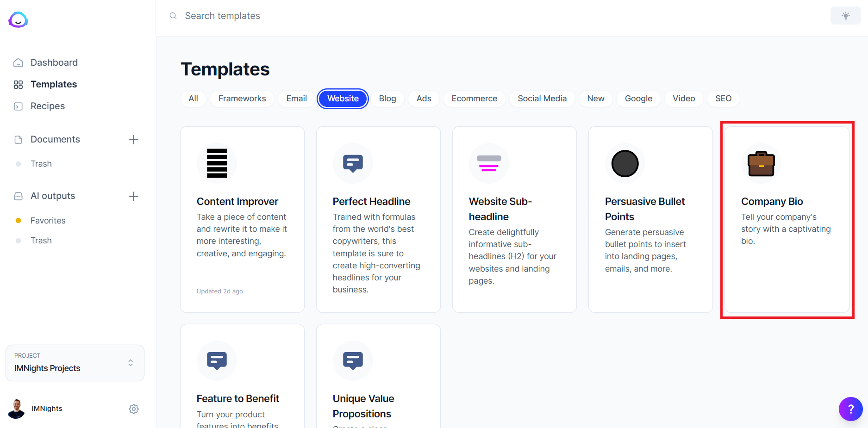This screenshot has height=428, width=868.
Task: Open Documents section
Action: point(55,139)
